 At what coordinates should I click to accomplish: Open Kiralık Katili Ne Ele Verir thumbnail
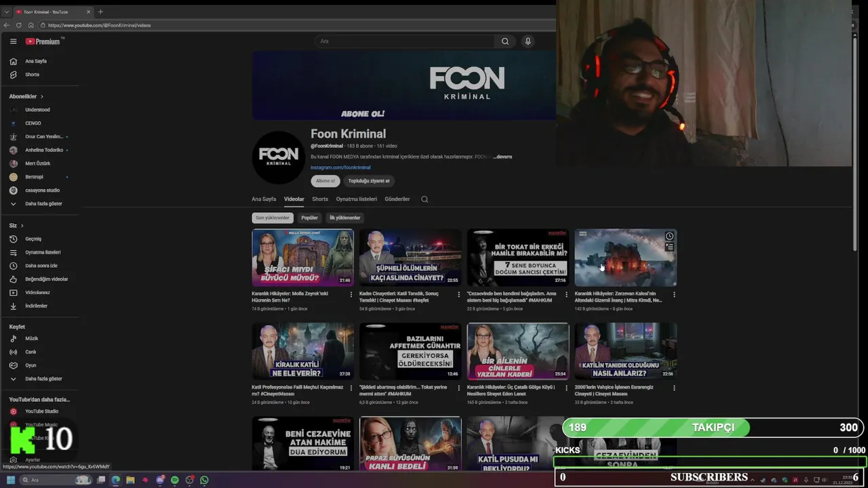(302, 351)
